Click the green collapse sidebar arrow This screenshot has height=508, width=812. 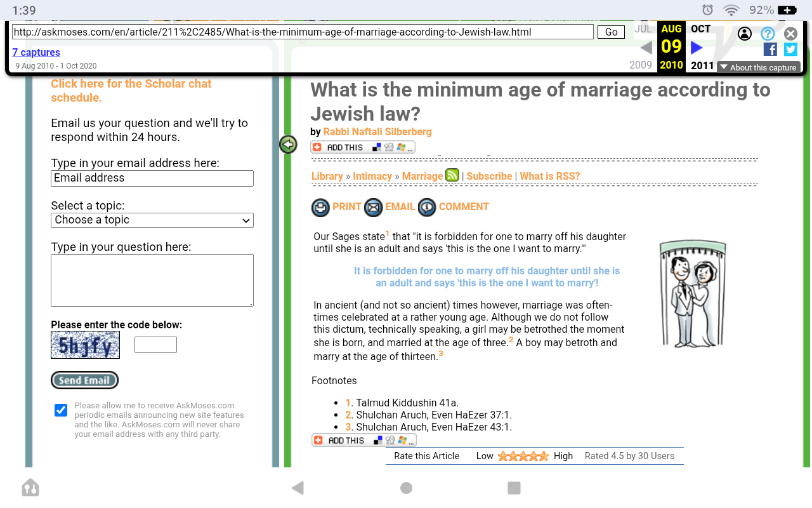click(x=288, y=145)
